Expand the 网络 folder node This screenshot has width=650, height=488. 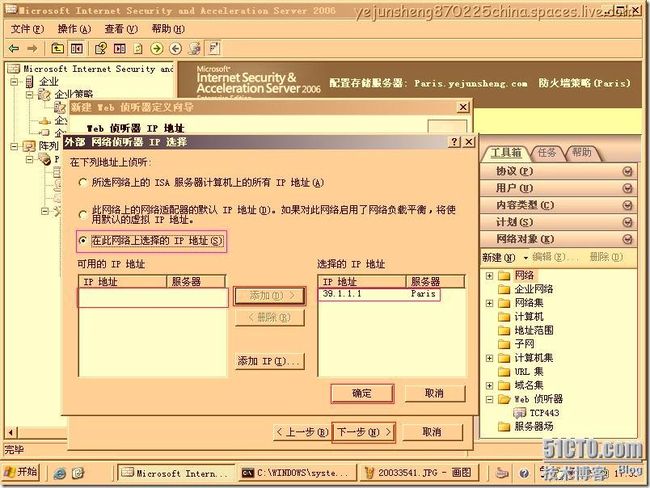[x=489, y=276]
